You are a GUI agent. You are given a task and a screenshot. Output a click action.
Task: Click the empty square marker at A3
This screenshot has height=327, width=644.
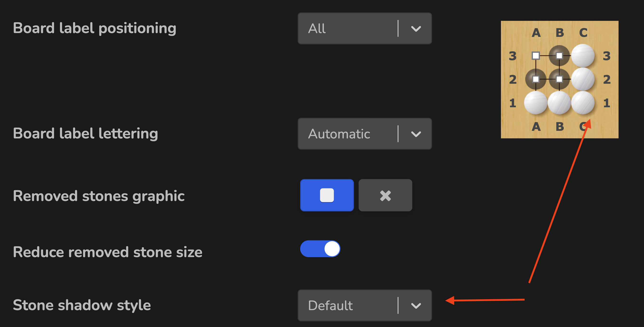536,56
